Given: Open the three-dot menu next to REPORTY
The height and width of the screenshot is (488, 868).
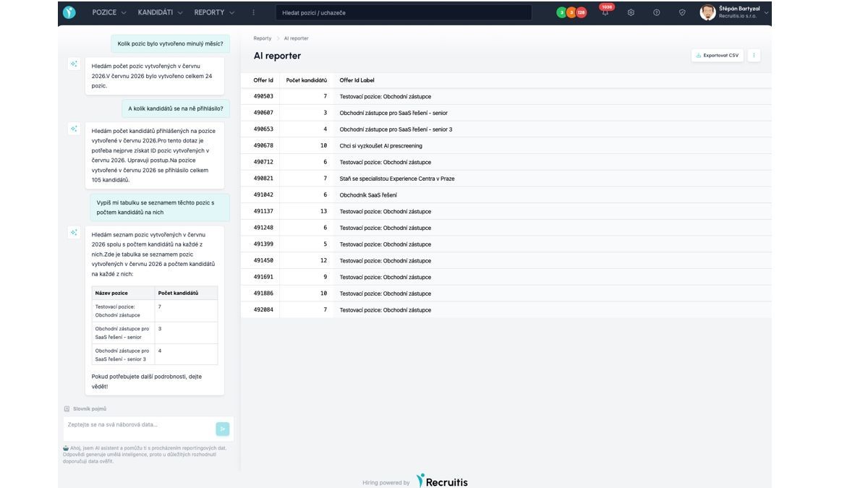Looking at the screenshot, I should coord(253,12).
